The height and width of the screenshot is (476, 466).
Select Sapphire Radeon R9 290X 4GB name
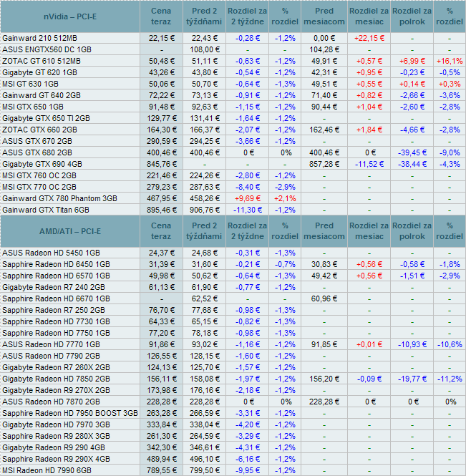pyautogui.click(x=56, y=460)
